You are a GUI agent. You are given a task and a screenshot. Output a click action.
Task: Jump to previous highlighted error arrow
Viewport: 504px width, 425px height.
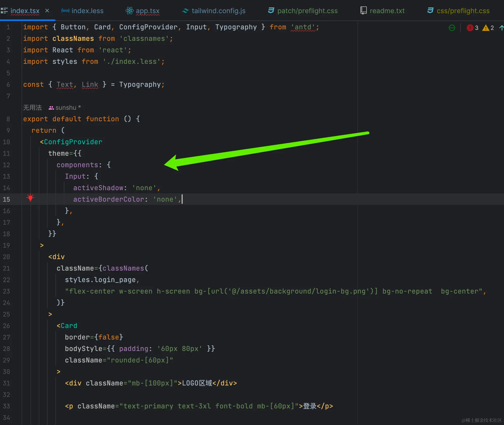click(x=501, y=28)
